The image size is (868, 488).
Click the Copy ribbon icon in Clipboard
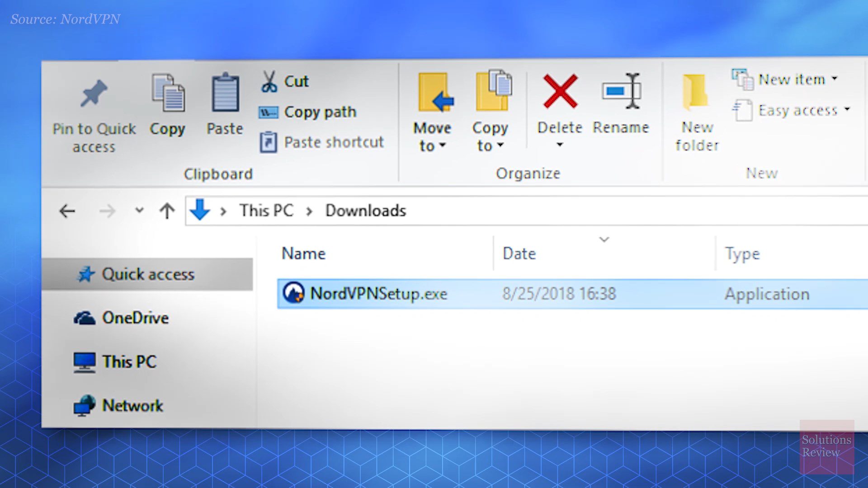pos(168,93)
